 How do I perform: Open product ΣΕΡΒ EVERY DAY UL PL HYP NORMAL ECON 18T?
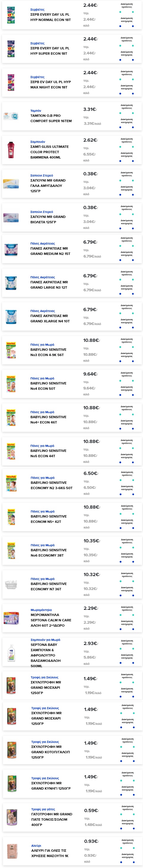(50, 17)
